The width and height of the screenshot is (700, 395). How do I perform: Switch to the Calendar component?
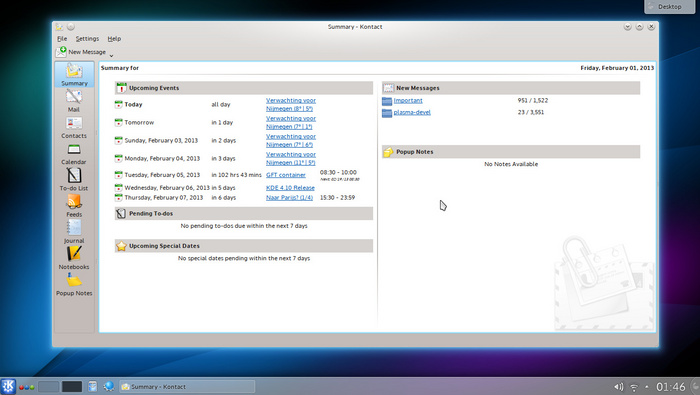point(74,154)
